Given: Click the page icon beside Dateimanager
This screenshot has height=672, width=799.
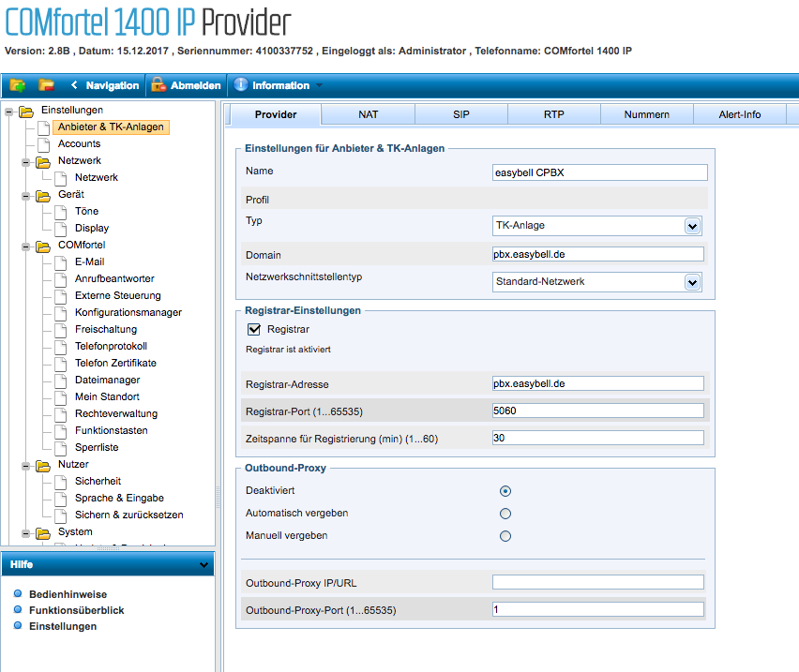Looking at the screenshot, I should [61, 380].
